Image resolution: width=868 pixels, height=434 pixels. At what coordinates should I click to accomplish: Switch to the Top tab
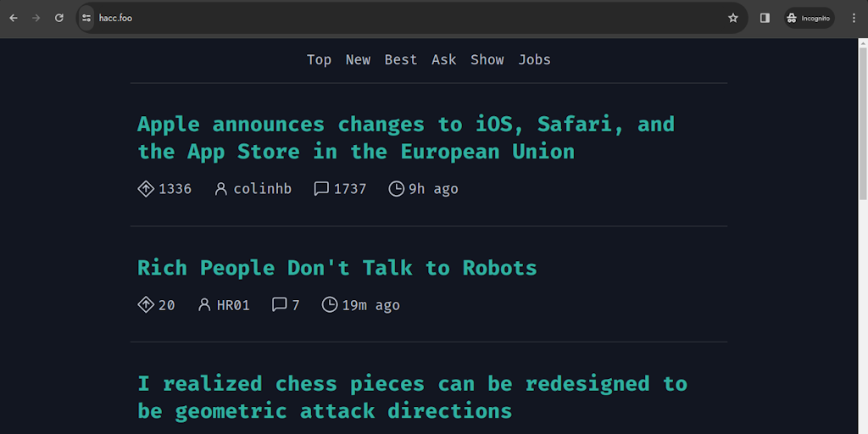point(319,60)
